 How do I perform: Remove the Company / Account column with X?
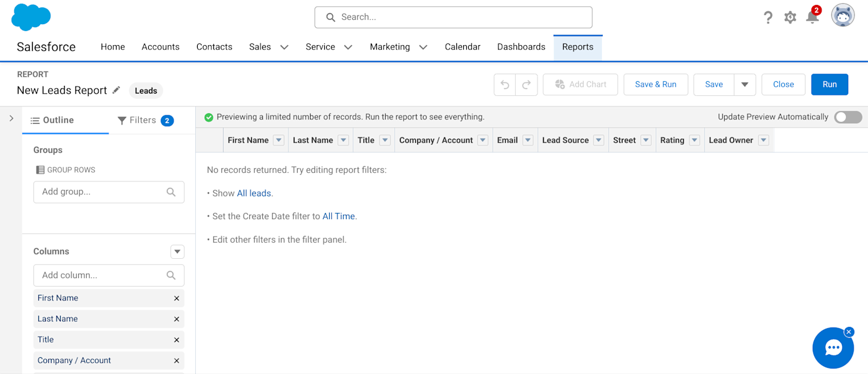click(177, 361)
